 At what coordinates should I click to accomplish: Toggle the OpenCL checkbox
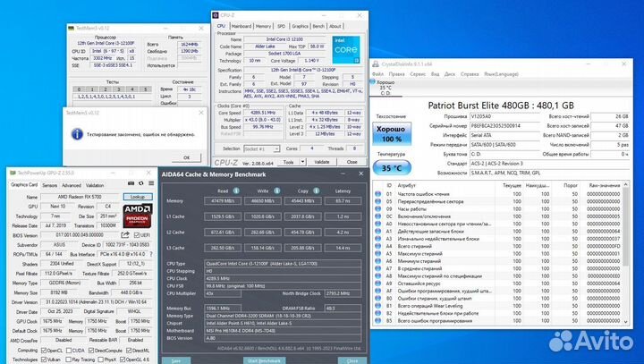coord(44,351)
